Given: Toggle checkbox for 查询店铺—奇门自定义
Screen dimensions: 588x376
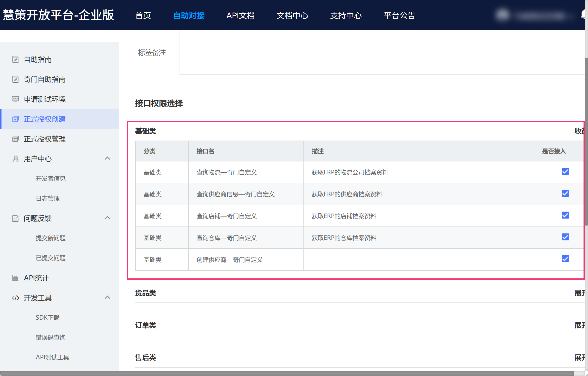Looking at the screenshot, I should tap(565, 215).
